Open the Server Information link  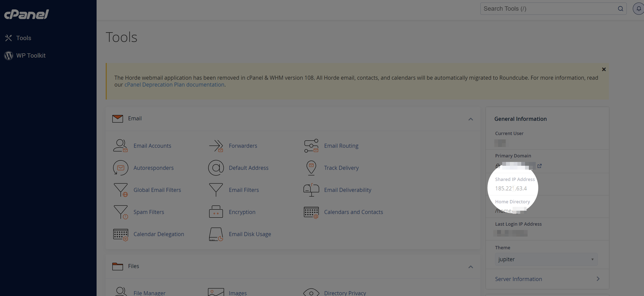(518, 279)
